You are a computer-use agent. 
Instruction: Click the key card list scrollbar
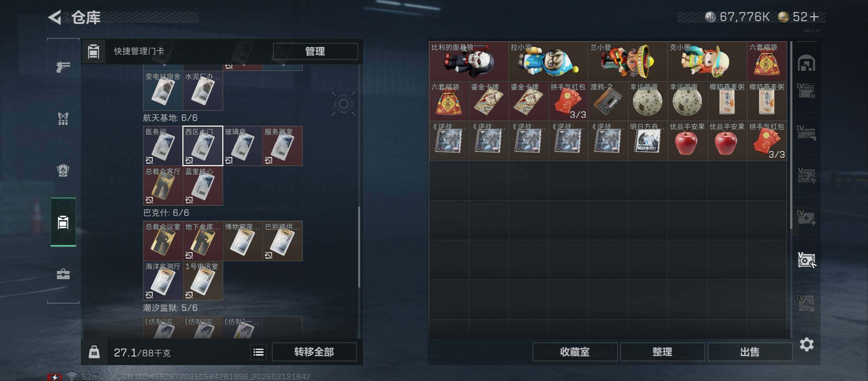point(359,247)
